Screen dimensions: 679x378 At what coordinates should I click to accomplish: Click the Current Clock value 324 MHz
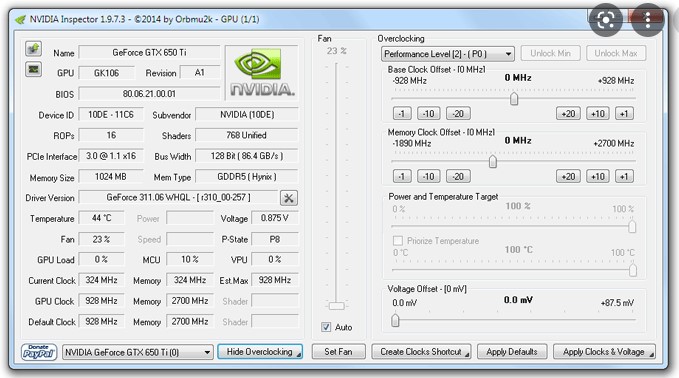(101, 280)
